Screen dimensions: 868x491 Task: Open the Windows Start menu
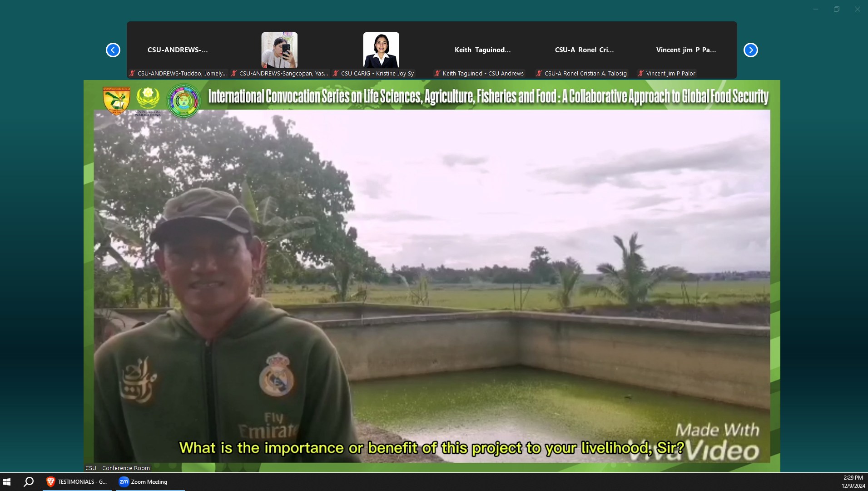coord(7,482)
